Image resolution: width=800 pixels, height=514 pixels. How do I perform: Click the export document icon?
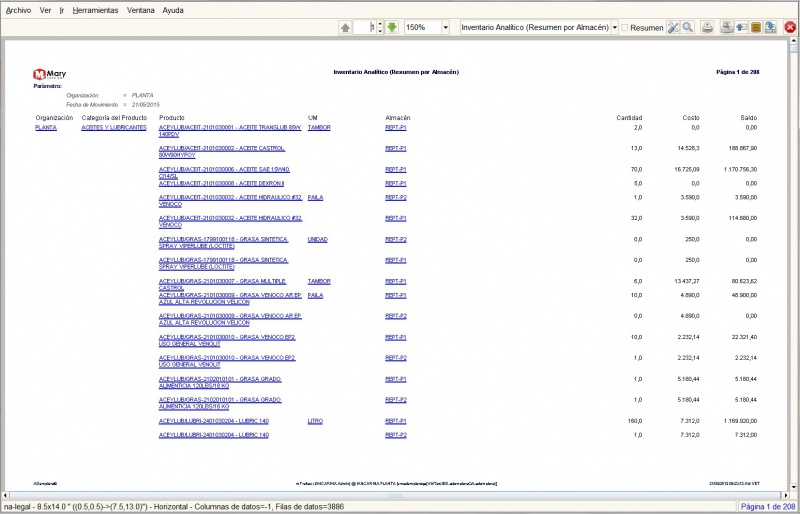770,28
